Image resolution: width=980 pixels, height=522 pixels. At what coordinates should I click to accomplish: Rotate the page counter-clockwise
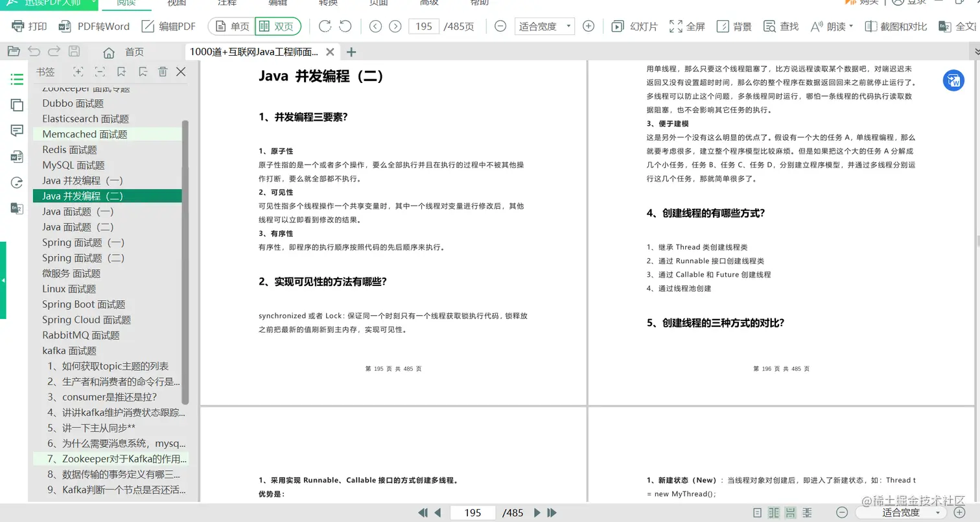coord(345,27)
